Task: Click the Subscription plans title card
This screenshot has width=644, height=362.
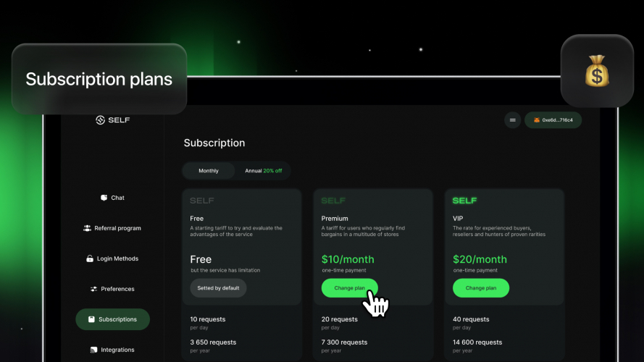Action: [x=99, y=79]
